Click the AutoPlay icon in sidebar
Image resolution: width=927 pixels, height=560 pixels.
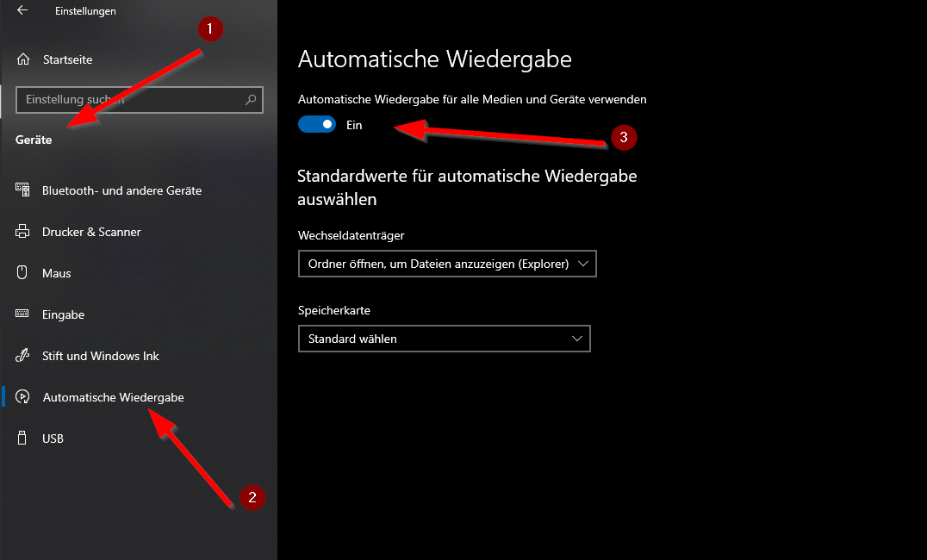23,397
